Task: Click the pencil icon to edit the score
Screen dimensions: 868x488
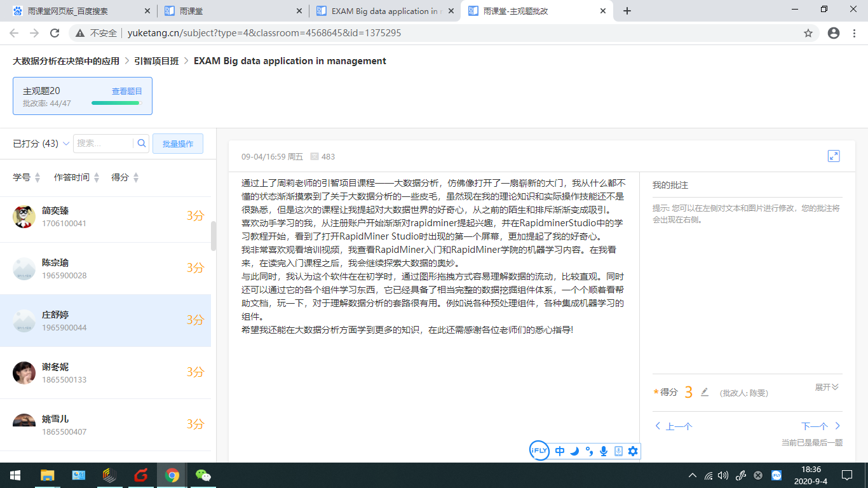Action: pyautogui.click(x=704, y=392)
